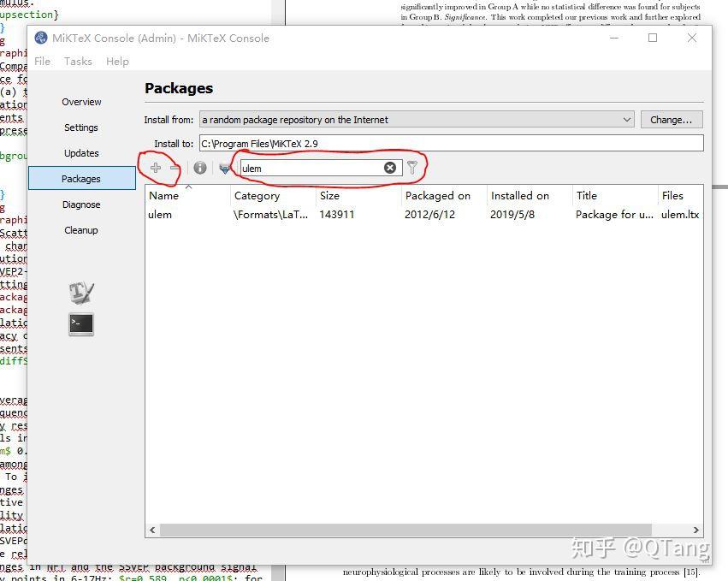
Task: Maximize the MiKTeX Console window
Action: point(653,38)
